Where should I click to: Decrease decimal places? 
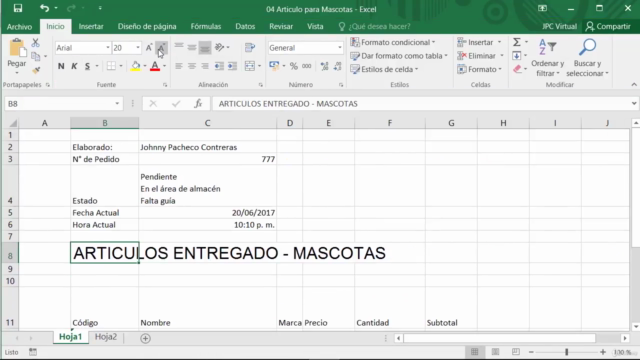(338, 66)
